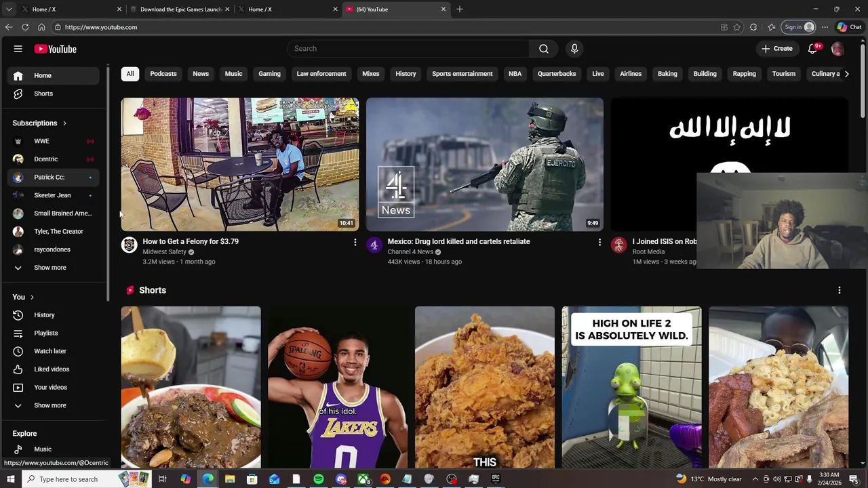This screenshot has width=868, height=488.
Task: Click the YouTube logo
Action: coord(56,49)
